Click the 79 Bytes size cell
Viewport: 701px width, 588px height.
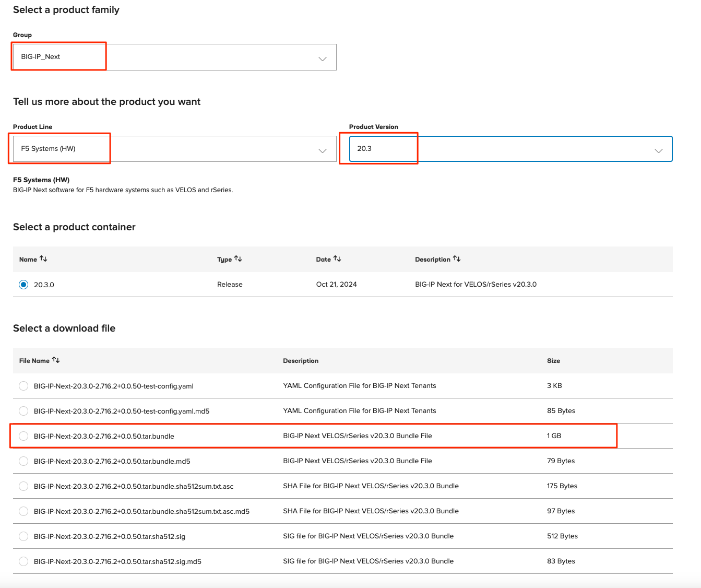pyautogui.click(x=561, y=461)
